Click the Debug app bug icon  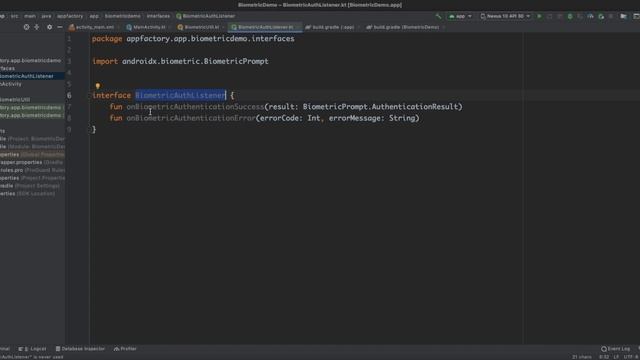point(570,16)
